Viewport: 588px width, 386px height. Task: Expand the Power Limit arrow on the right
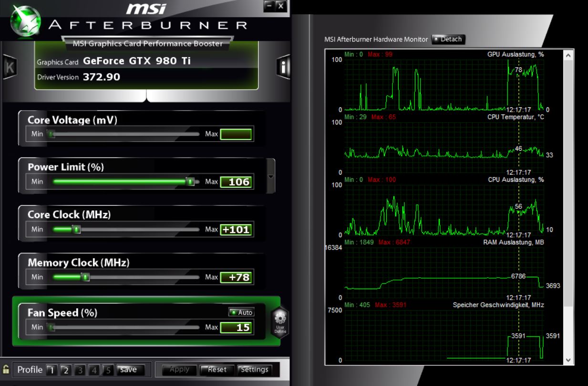pyautogui.click(x=271, y=177)
